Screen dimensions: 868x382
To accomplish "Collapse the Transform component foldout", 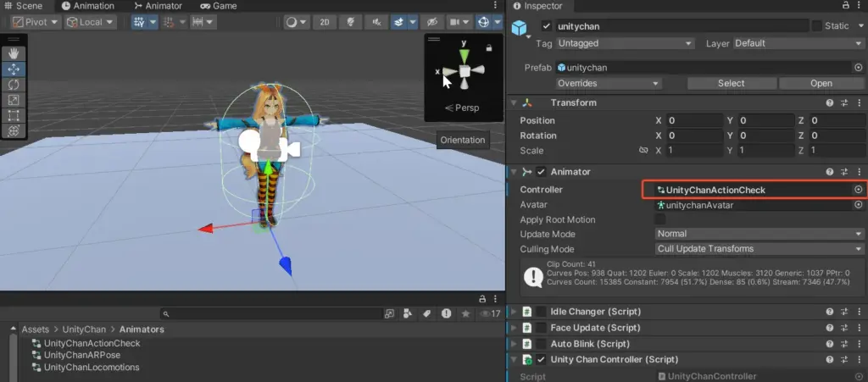I will click(513, 102).
